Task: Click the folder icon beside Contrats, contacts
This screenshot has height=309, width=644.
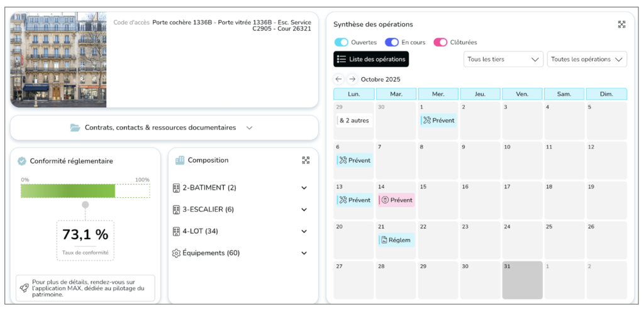Action: [x=75, y=127]
